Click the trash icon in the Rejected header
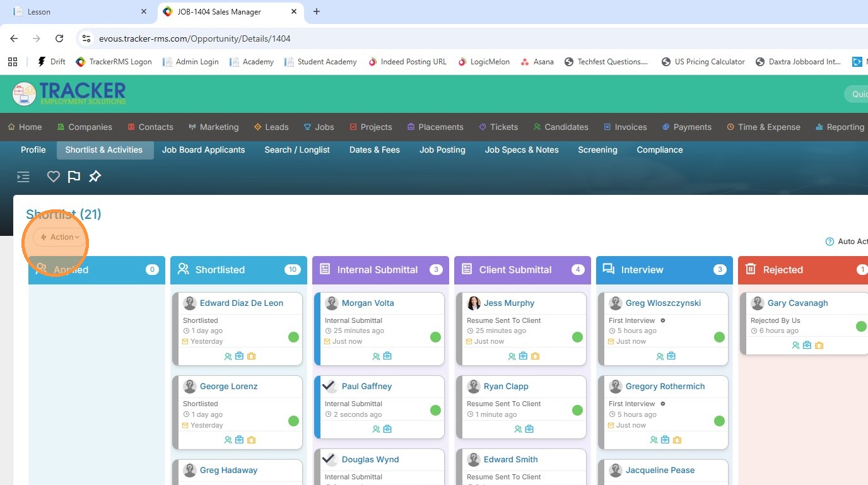868x485 pixels. (x=751, y=269)
